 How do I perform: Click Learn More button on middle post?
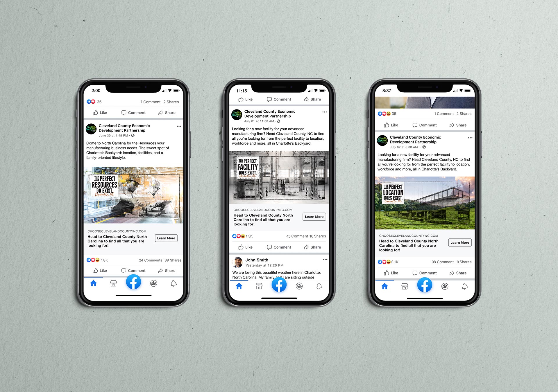[x=314, y=216]
